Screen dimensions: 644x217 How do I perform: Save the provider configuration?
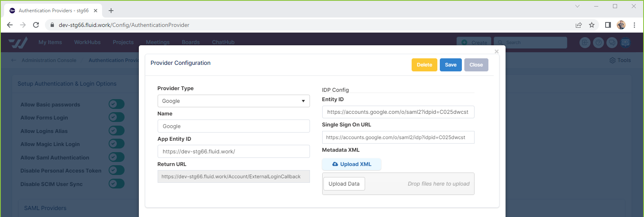coord(450,65)
